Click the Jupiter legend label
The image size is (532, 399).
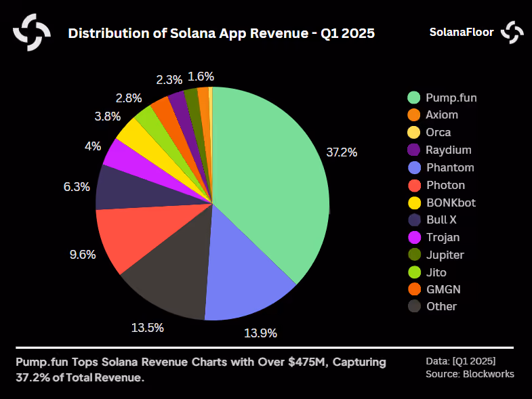(445, 255)
